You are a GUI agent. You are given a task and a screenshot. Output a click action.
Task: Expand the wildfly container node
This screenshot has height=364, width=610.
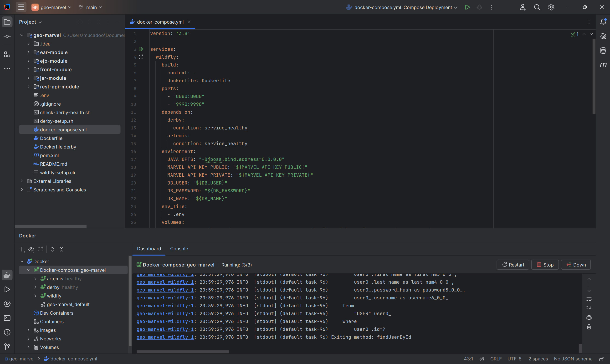(x=35, y=296)
